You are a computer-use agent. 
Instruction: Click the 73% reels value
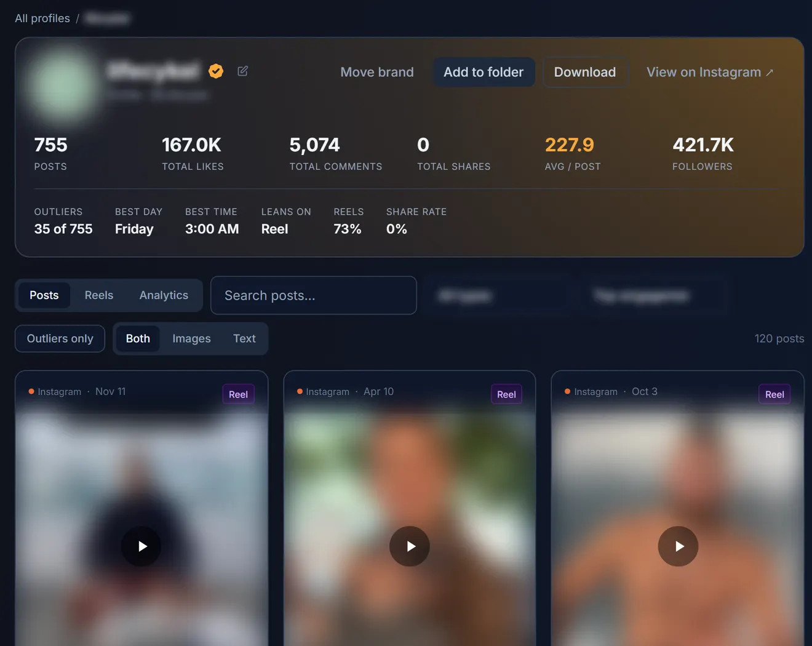(x=348, y=229)
